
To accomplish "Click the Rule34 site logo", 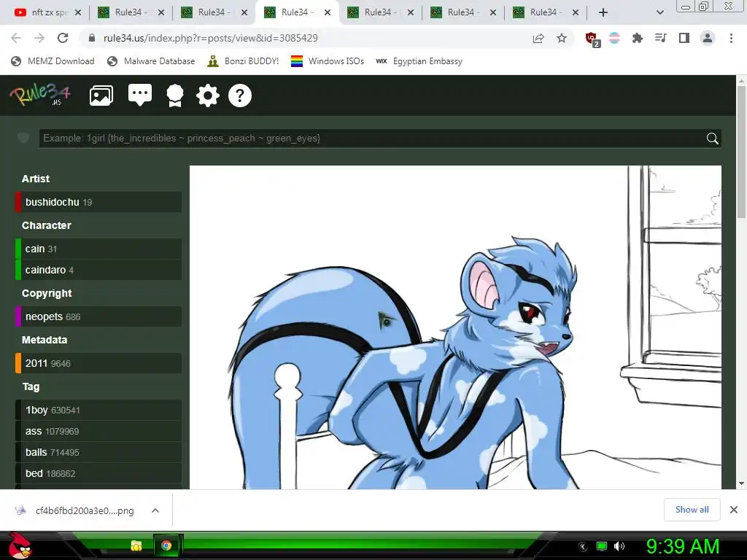I will point(40,95).
